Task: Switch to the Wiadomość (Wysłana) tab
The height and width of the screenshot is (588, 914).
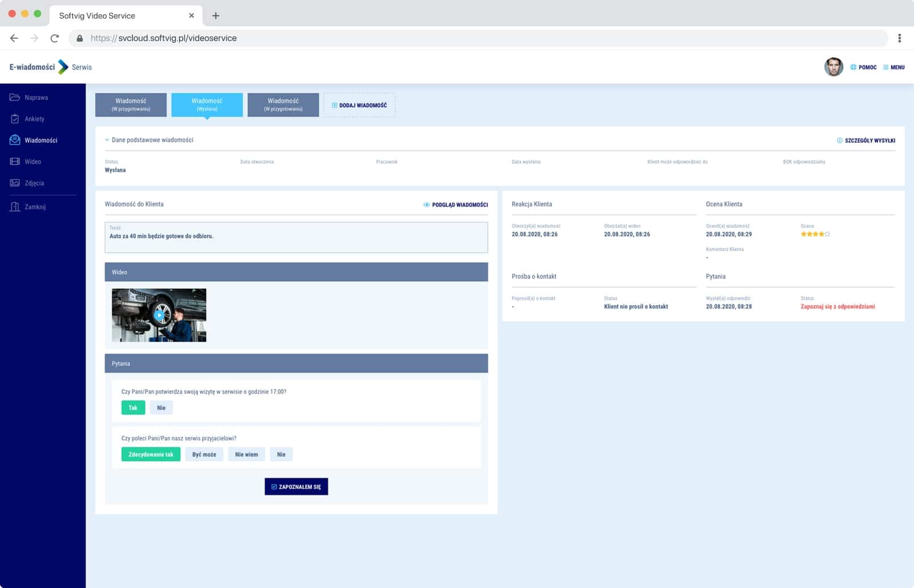Action: point(206,104)
